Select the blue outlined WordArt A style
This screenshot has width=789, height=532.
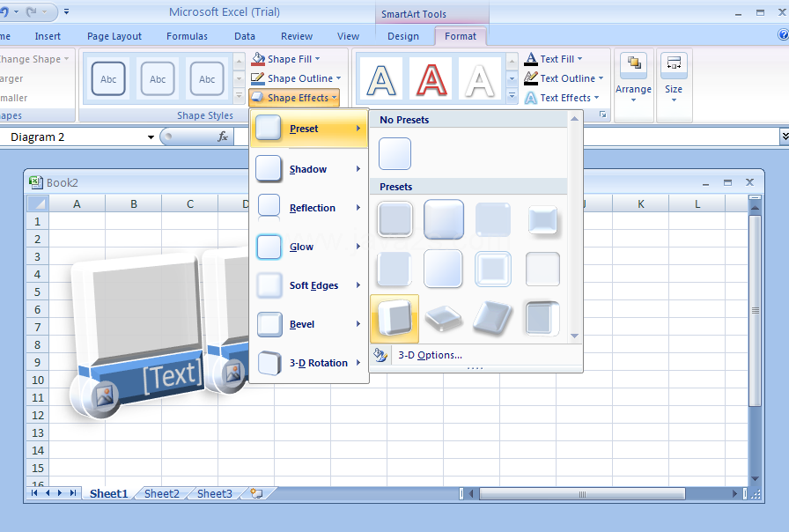pos(381,79)
